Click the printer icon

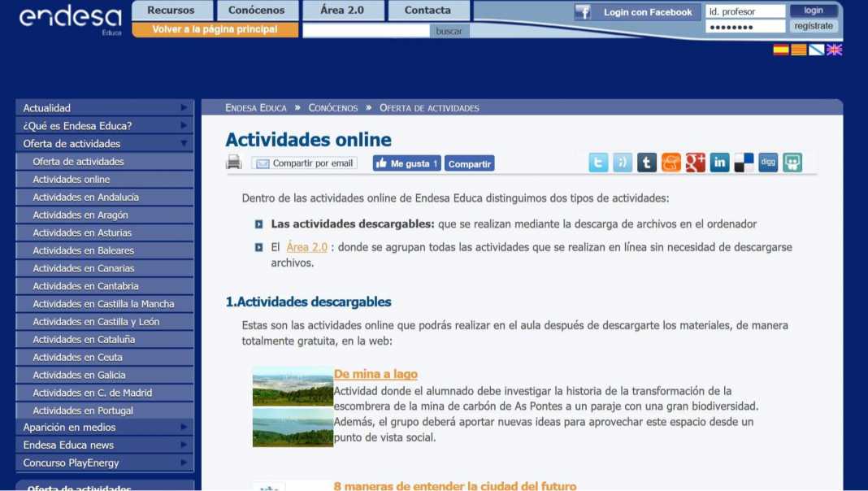(x=234, y=163)
